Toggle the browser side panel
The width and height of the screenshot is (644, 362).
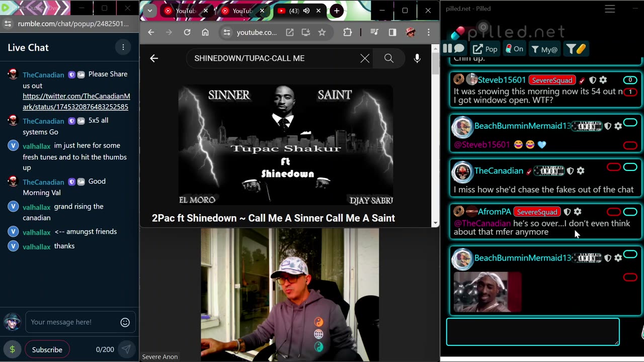[392, 32]
